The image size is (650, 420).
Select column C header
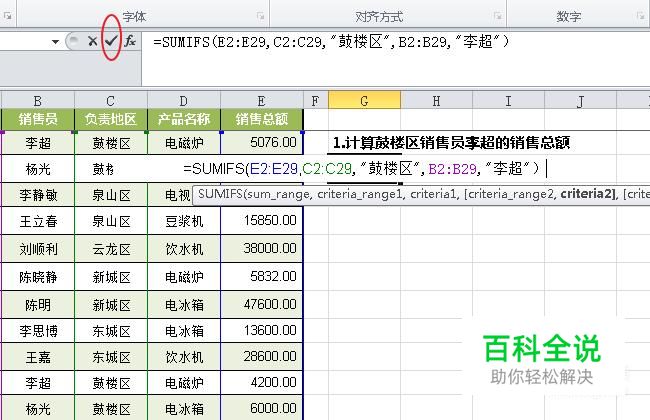pyautogui.click(x=111, y=101)
